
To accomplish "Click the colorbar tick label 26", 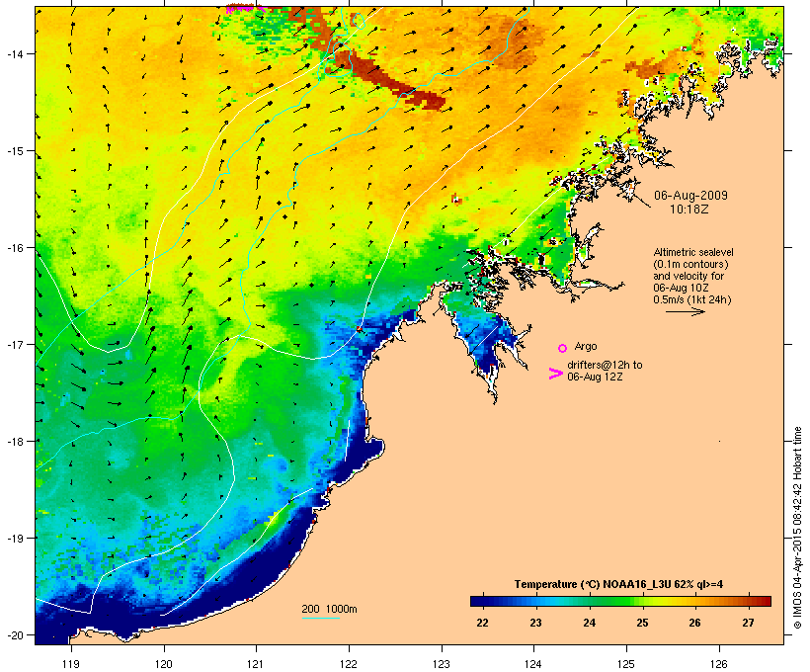I will point(695,623).
